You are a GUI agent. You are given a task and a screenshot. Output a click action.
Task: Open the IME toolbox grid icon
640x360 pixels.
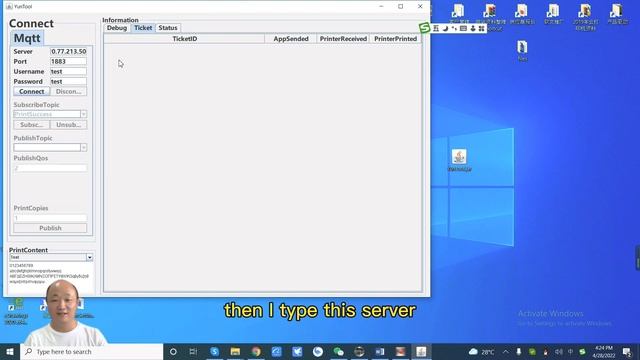[x=482, y=28]
